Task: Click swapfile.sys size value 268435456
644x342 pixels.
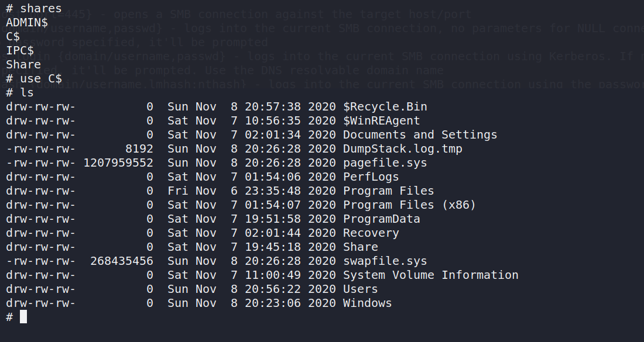Action: tap(122, 261)
